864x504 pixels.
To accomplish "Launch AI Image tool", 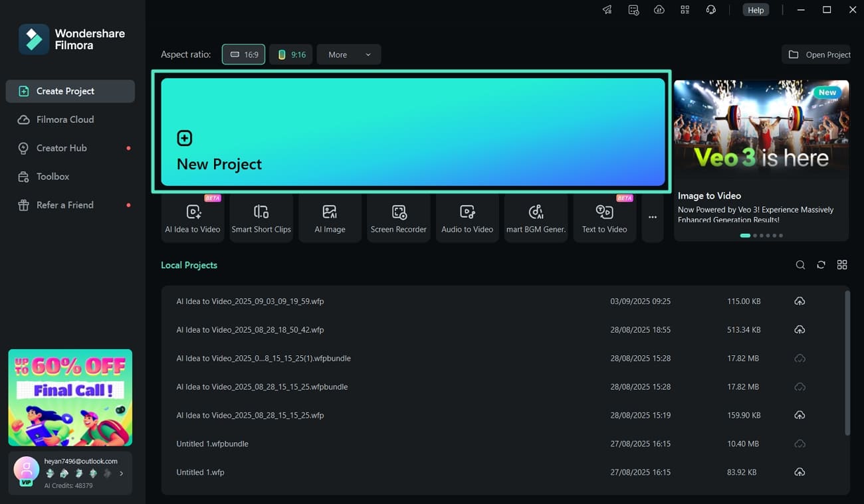I will [330, 218].
